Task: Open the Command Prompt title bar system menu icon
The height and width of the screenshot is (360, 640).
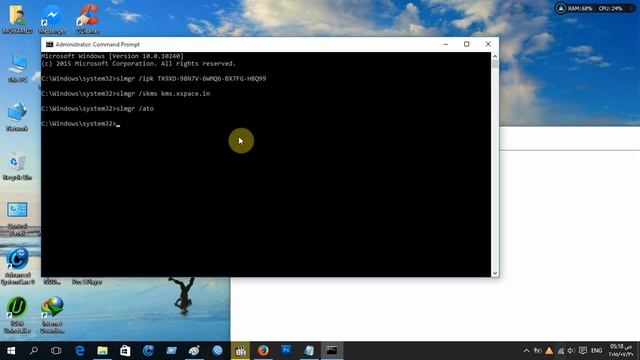Action: click(49, 44)
